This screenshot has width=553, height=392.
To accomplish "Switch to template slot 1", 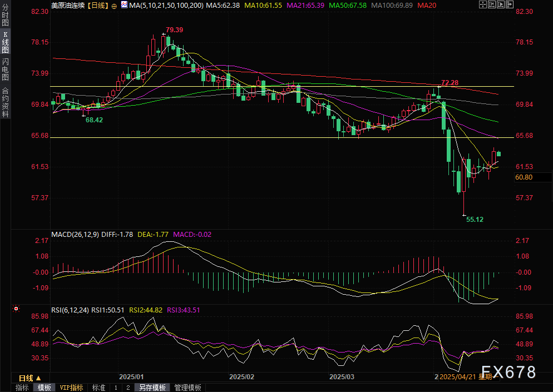I will [116, 388].
